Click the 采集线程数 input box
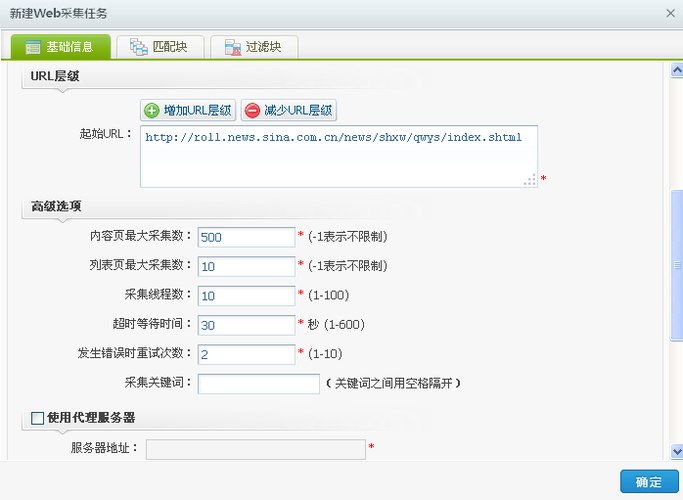Image resolution: width=683 pixels, height=500 pixels. tap(246, 296)
